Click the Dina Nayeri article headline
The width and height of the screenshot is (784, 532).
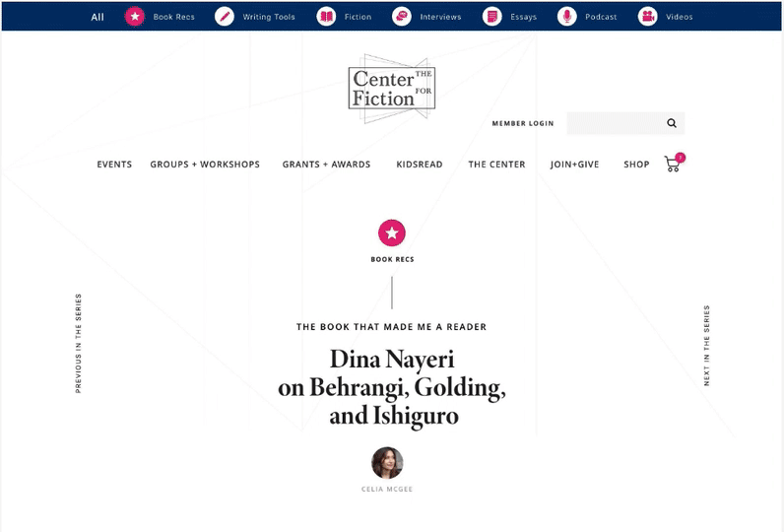click(x=392, y=387)
